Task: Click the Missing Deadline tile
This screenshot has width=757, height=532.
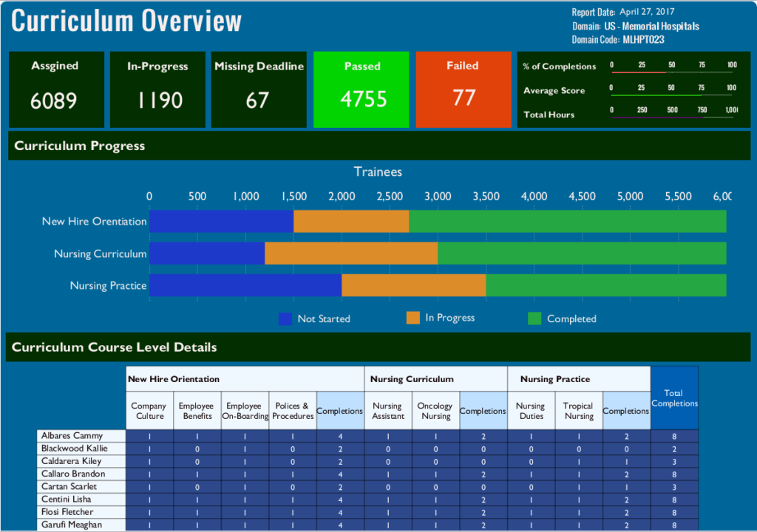Action: (x=259, y=89)
